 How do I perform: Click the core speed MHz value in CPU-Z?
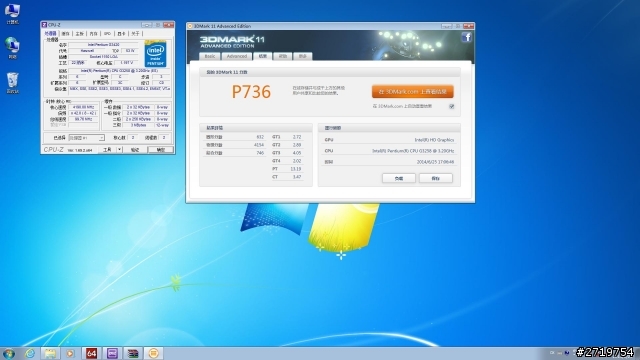84,107
